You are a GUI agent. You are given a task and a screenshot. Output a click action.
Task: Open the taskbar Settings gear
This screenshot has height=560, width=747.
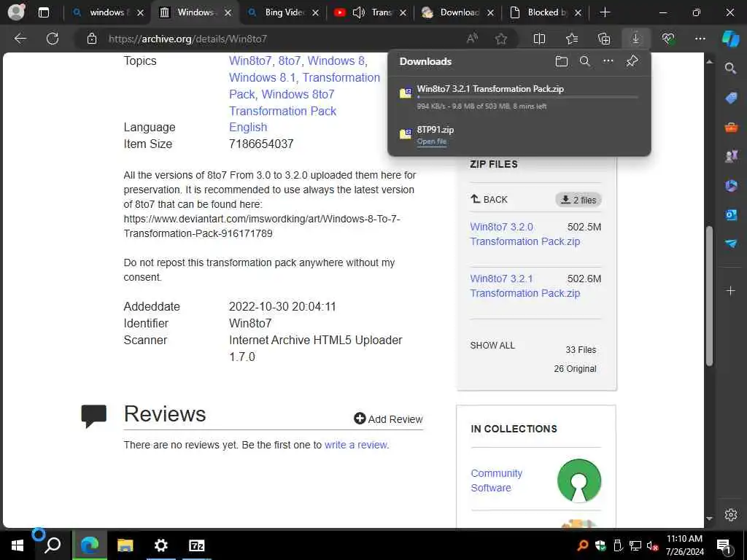[x=161, y=545]
